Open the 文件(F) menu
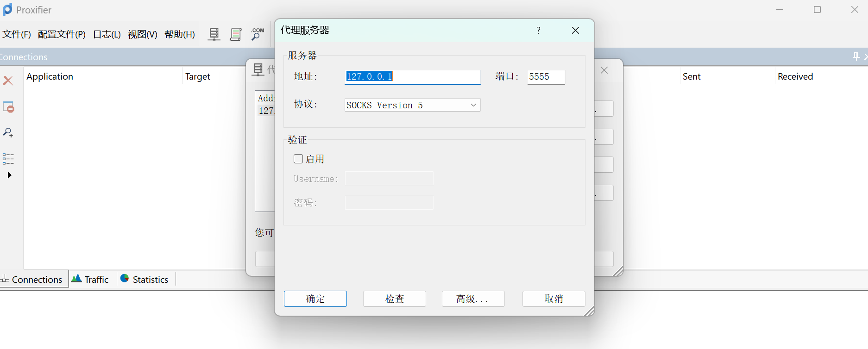 point(17,34)
